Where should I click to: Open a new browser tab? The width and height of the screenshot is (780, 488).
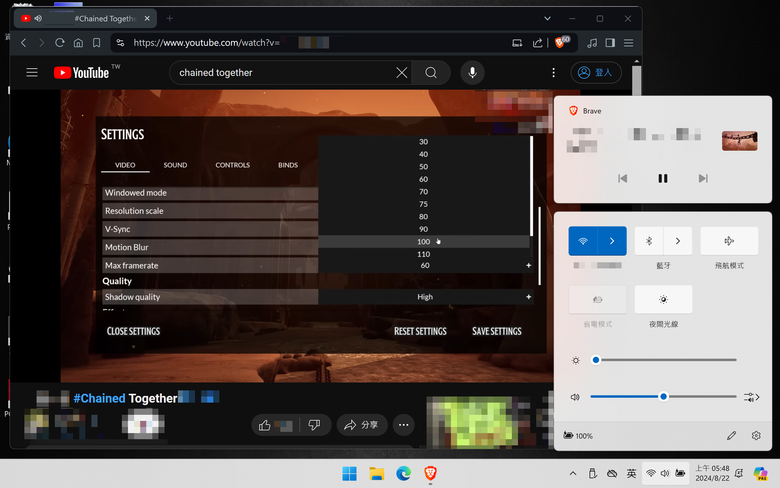pyautogui.click(x=170, y=18)
